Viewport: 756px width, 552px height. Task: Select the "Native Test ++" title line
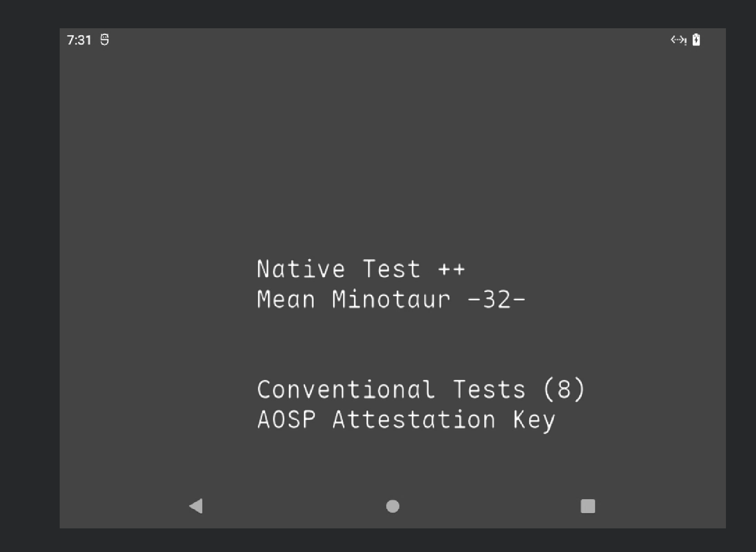point(361,270)
